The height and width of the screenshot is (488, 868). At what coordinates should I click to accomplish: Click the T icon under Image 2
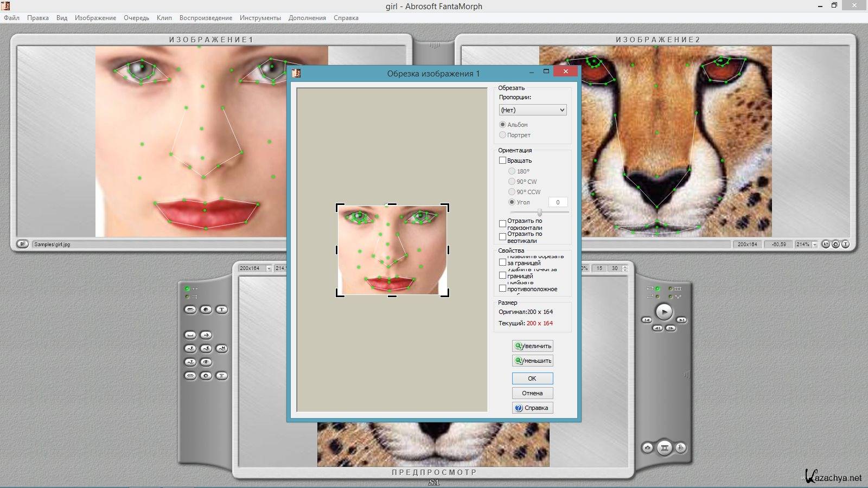pyautogui.click(x=845, y=245)
